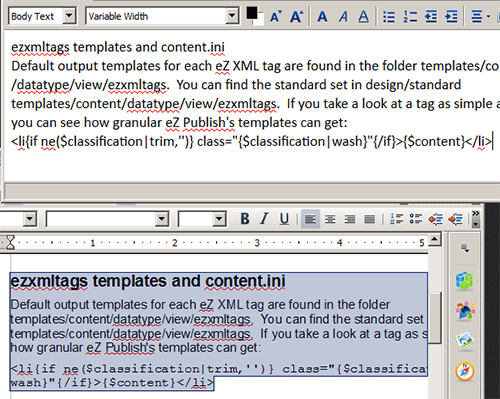Align right in the Writer toolbar
The height and width of the screenshot is (399, 500).
click(x=350, y=219)
